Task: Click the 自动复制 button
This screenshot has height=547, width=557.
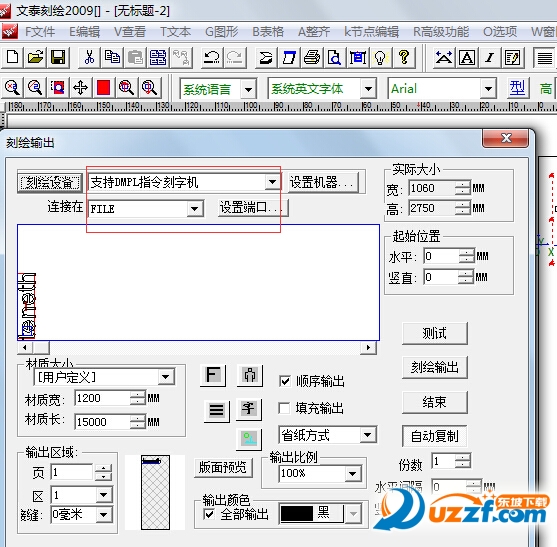Action: 434,436
